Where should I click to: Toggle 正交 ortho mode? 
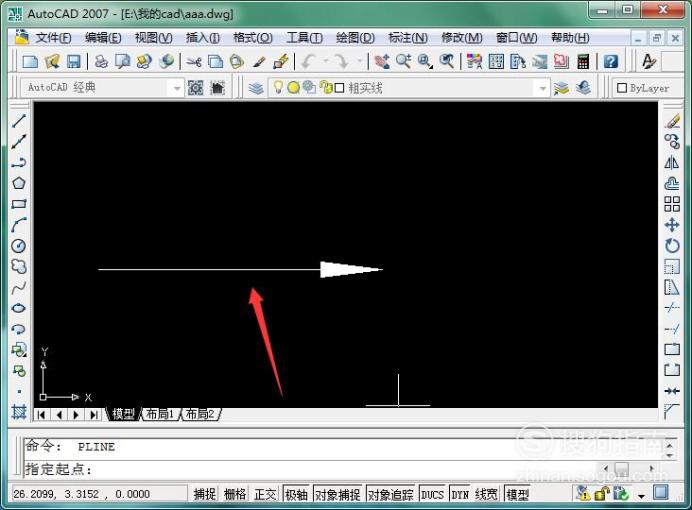coord(265,494)
